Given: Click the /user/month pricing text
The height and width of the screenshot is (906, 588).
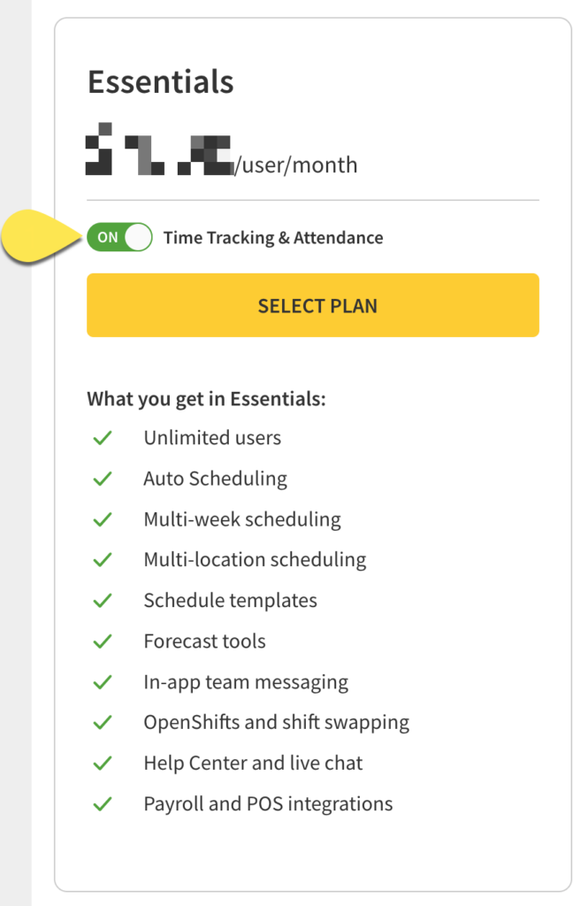Looking at the screenshot, I should (294, 165).
